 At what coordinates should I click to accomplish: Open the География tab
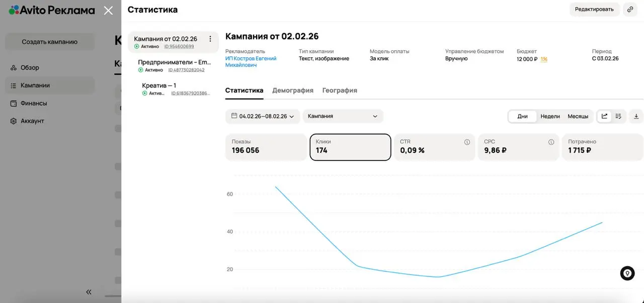pyautogui.click(x=340, y=90)
